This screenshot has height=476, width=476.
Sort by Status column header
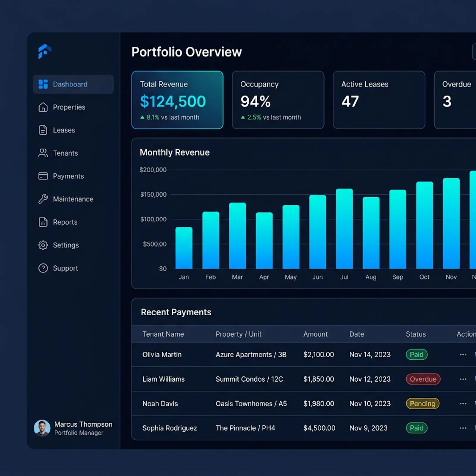416,334
